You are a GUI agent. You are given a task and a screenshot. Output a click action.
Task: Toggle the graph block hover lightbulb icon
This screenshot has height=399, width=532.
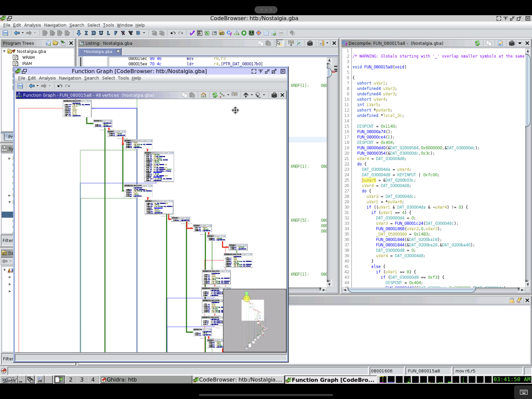258,95
